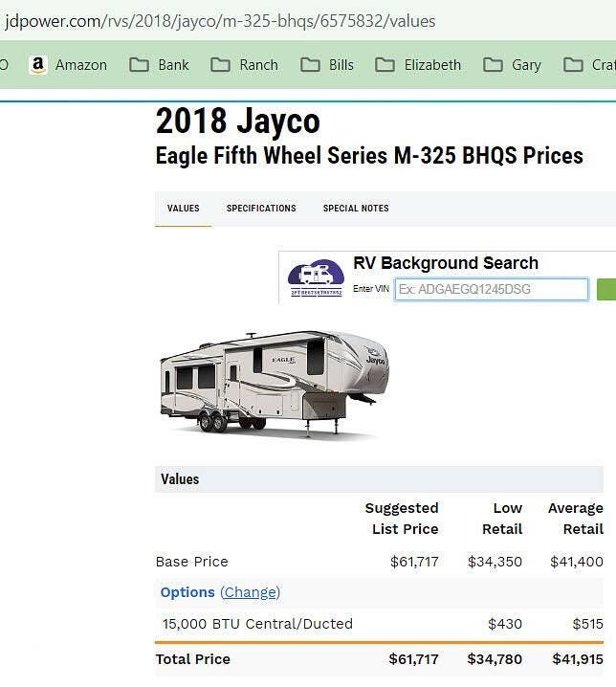The image size is (616, 687).
Task: Open the Bank bookmarks folder
Action: coord(160,65)
